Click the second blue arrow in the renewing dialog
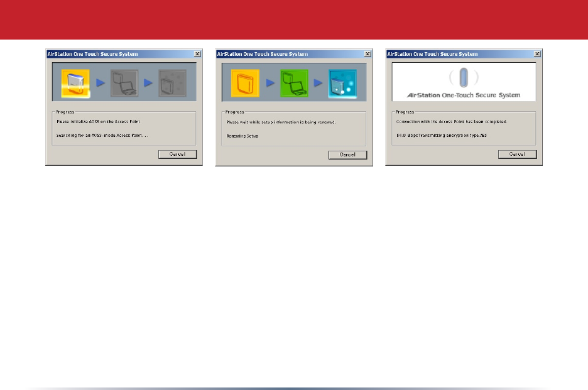588x390 pixels. (x=318, y=82)
